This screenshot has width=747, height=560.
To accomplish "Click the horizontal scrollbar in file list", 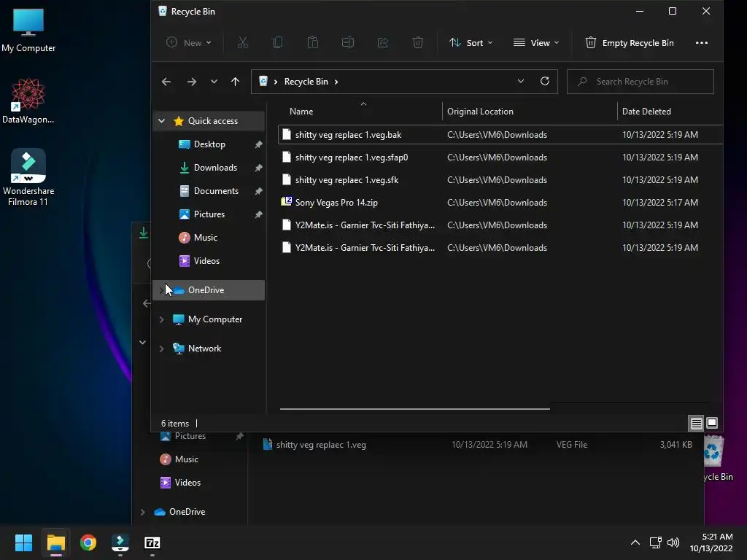I will click(x=414, y=408).
